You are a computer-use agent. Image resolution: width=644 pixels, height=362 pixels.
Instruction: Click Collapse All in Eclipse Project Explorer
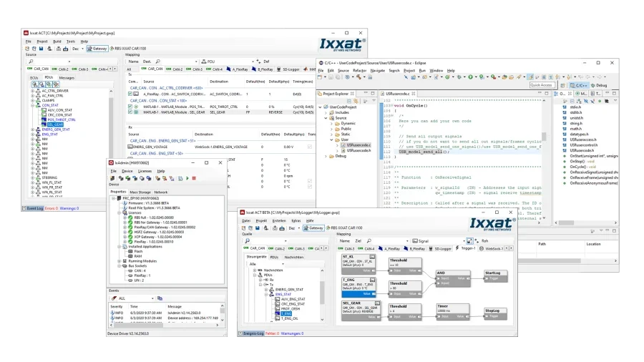pos(349,101)
